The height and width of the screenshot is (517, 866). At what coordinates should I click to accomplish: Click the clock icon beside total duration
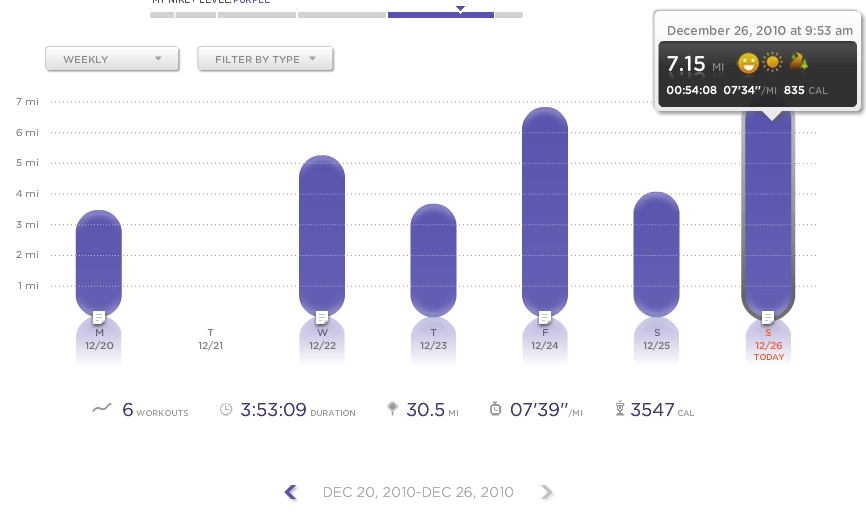click(x=226, y=409)
